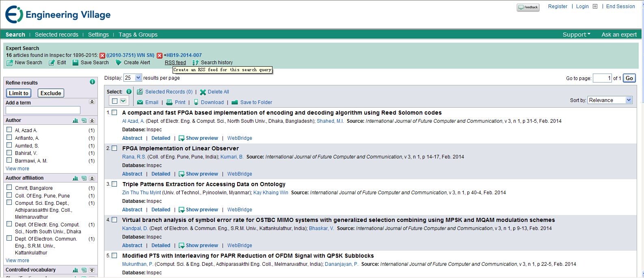This screenshot has width=644, height=278.
Task: Open the results per page dropdown
Action: (133, 78)
